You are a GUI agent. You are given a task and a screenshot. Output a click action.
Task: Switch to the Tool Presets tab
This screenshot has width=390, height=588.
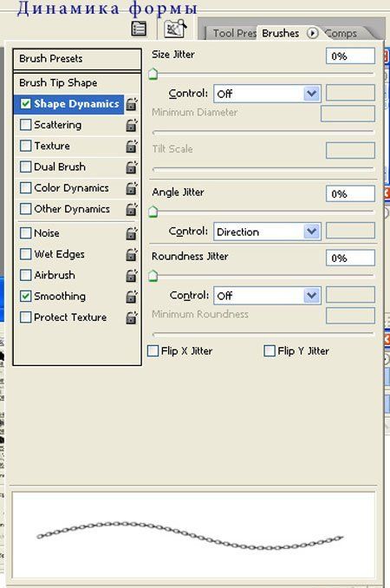coord(232,33)
